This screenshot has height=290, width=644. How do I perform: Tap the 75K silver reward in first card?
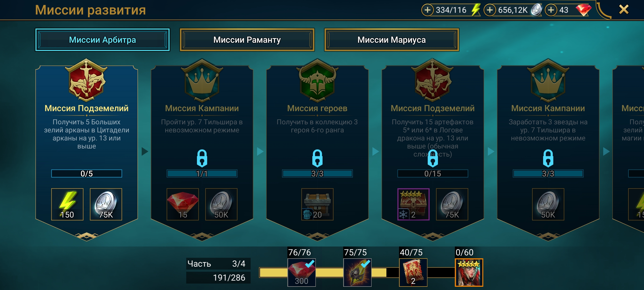[x=106, y=204]
